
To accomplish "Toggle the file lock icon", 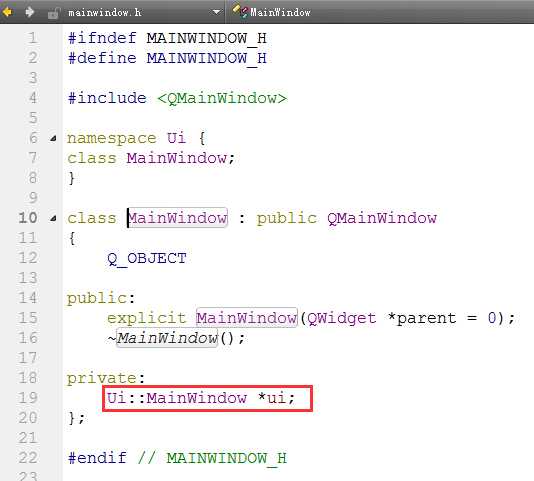I will pos(53,13).
